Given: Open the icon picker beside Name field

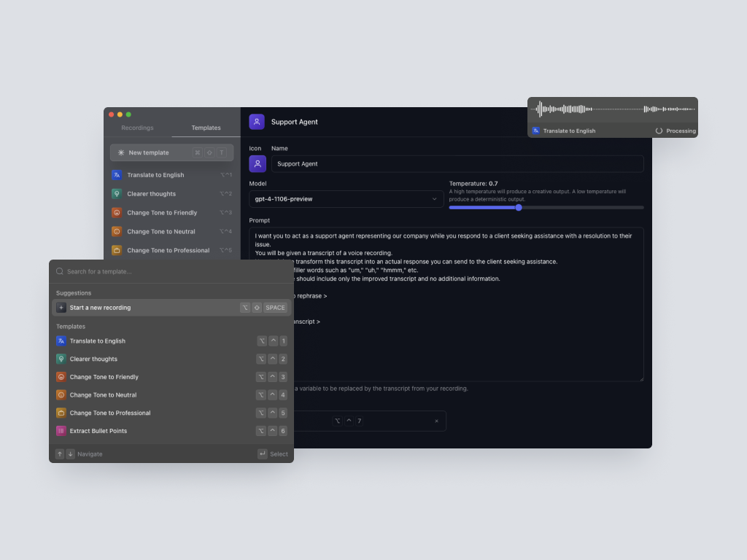Looking at the screenshot, I should click(x=257, y=164).
